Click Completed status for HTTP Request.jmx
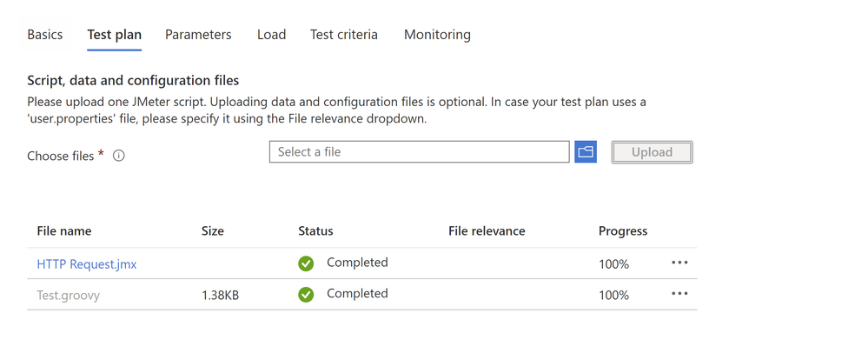This screenshot has width=868, height=360. click(x=357, y=263)
